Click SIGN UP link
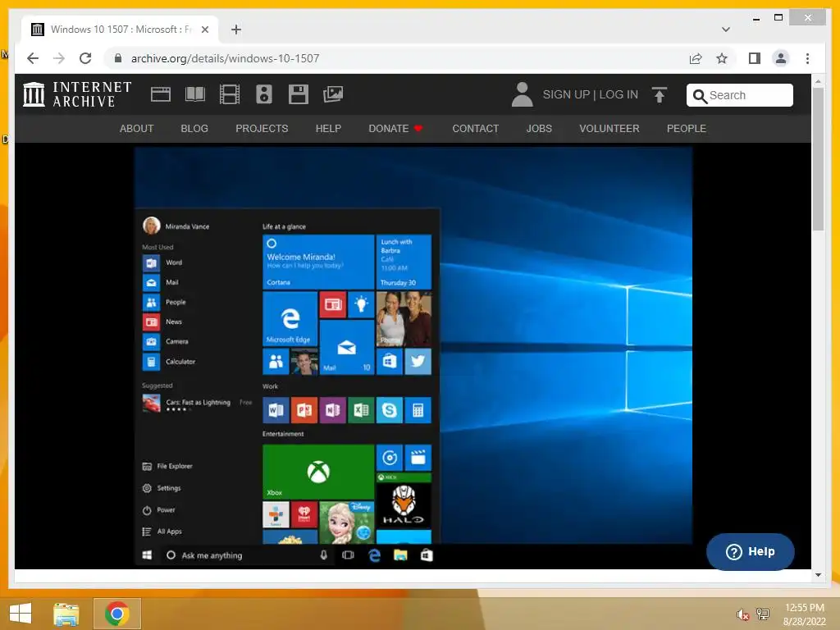840x630 pixels. click(x=566, y=95)
